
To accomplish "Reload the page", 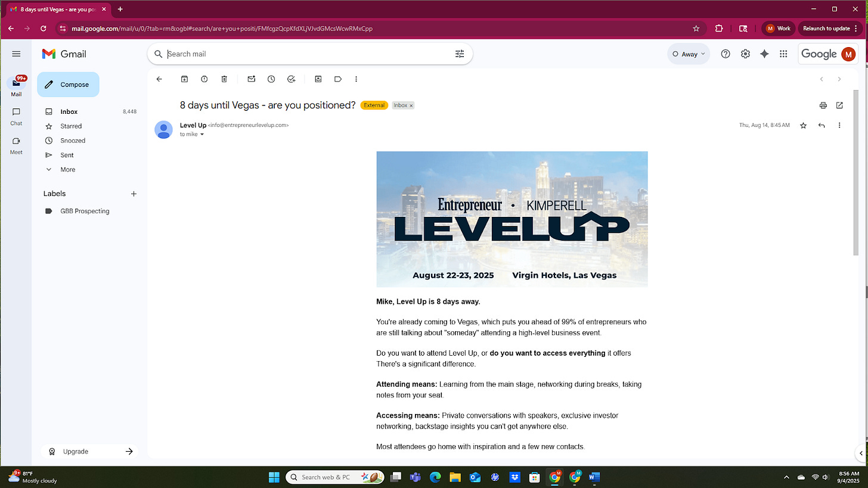I will pos(44,28).
